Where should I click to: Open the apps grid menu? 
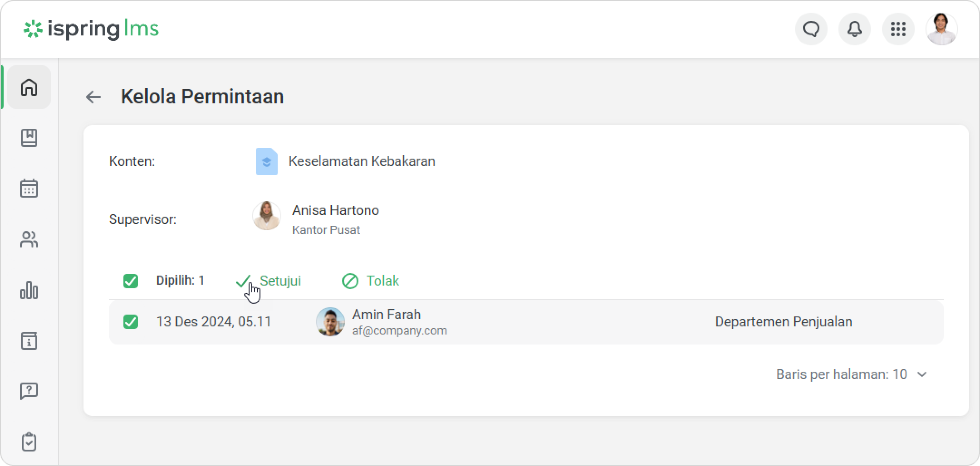click(x=898, y=29)
